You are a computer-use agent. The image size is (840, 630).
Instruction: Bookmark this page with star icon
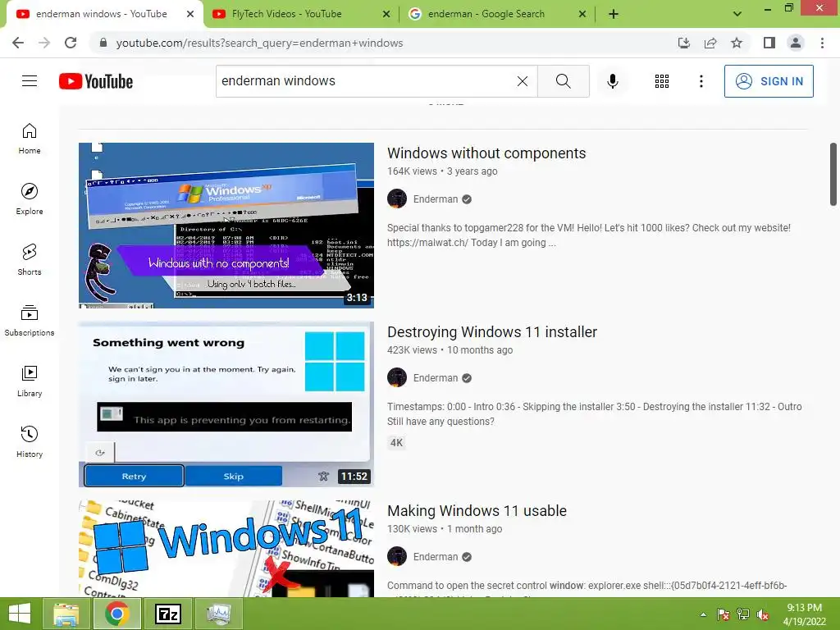737,43
